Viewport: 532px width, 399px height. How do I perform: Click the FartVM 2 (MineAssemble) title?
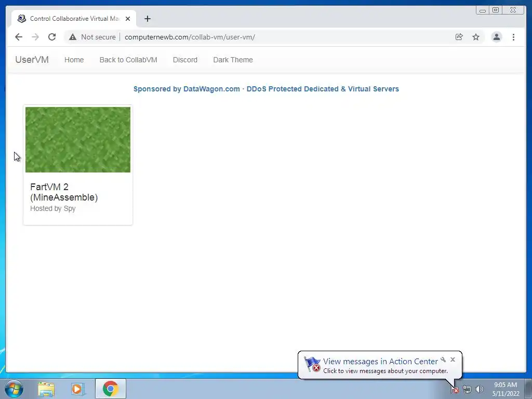64,192
